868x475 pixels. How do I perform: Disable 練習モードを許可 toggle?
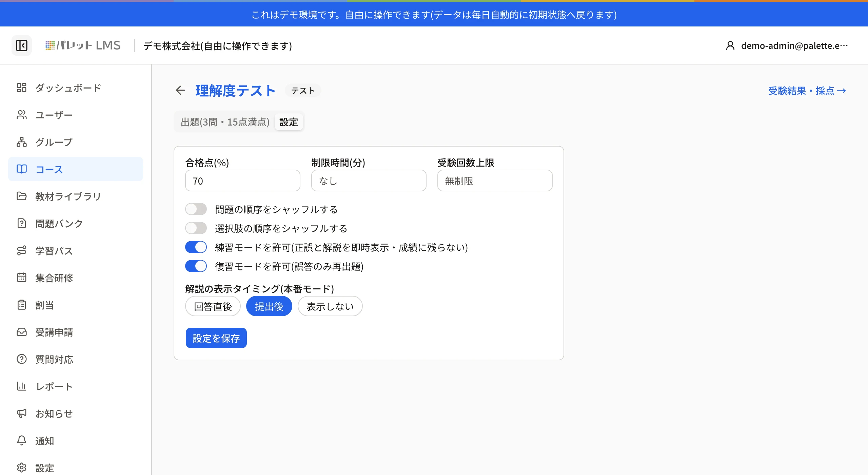coord(196,247)
